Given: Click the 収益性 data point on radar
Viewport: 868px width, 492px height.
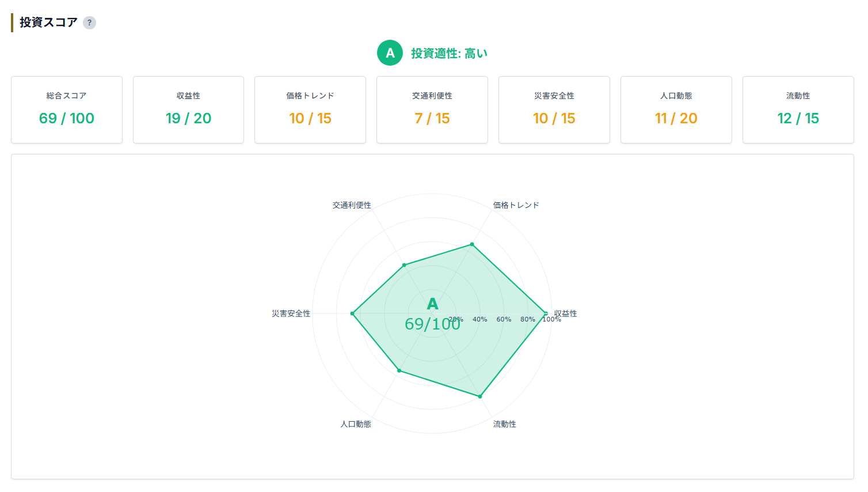Looking at the screenshot, I should tap(546, 313).
